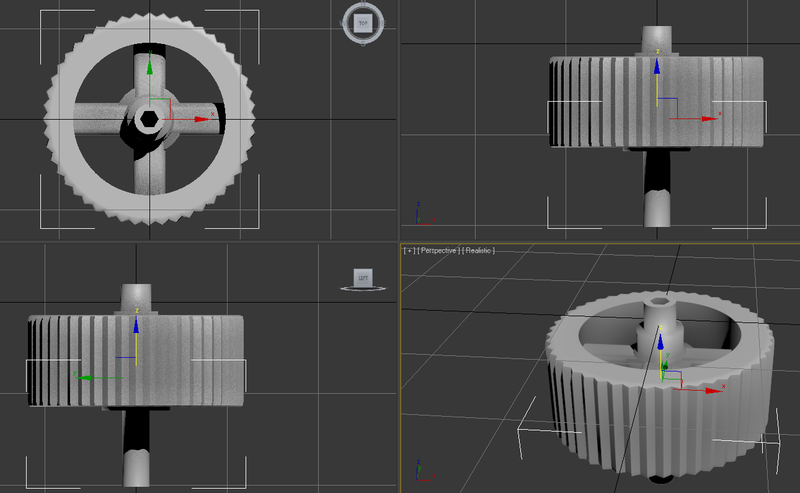Click the world axis tripod in Front viewport

click(418, 213)
